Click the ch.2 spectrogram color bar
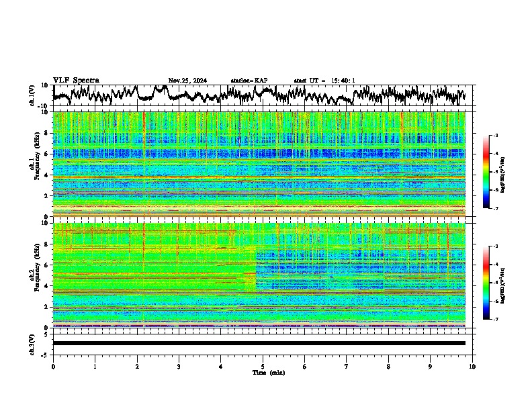Screen dimensions: 532x411 486,283
